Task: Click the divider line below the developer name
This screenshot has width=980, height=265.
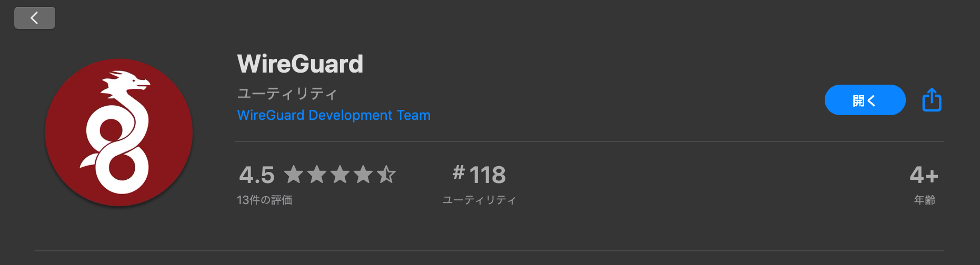Action: (589, 141)
